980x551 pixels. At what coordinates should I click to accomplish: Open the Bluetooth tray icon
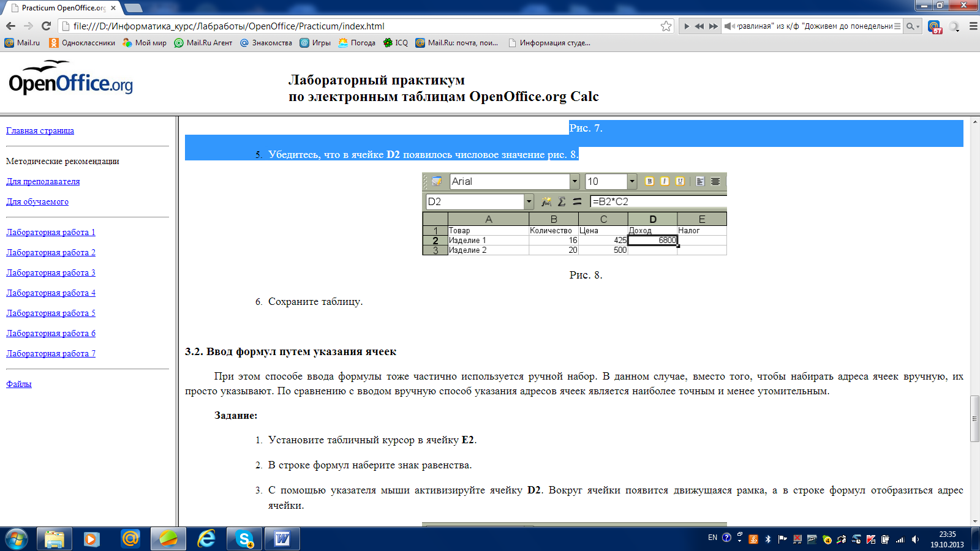coord(767,539)
